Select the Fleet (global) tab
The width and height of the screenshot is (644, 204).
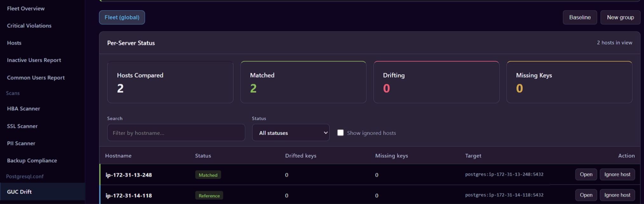[122, 17]
